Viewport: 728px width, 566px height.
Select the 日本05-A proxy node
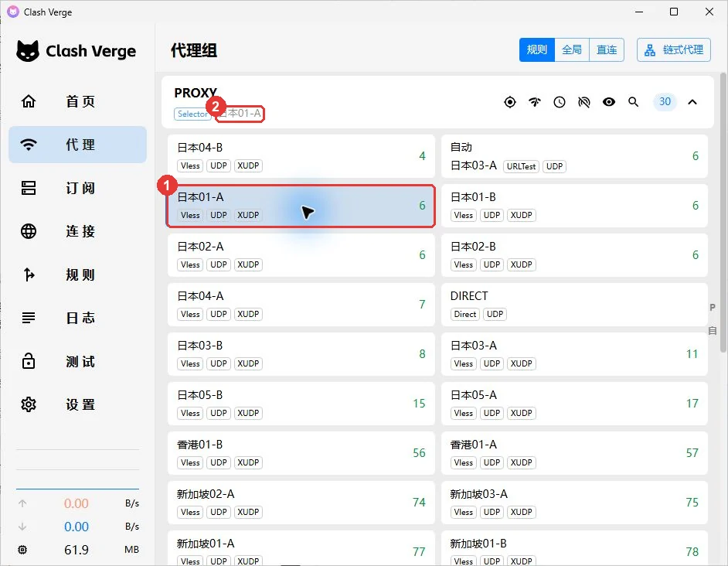tap(574, 404)
